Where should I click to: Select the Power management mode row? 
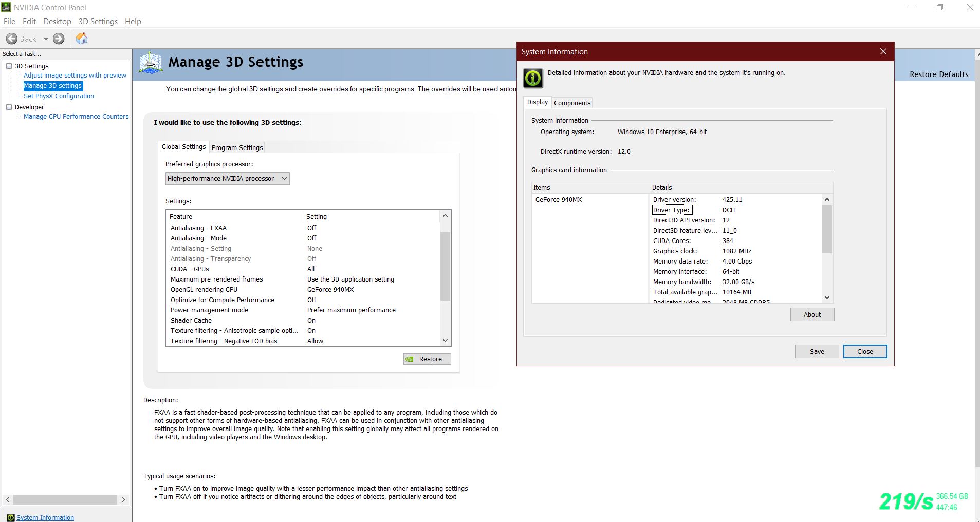click(303, 310)
